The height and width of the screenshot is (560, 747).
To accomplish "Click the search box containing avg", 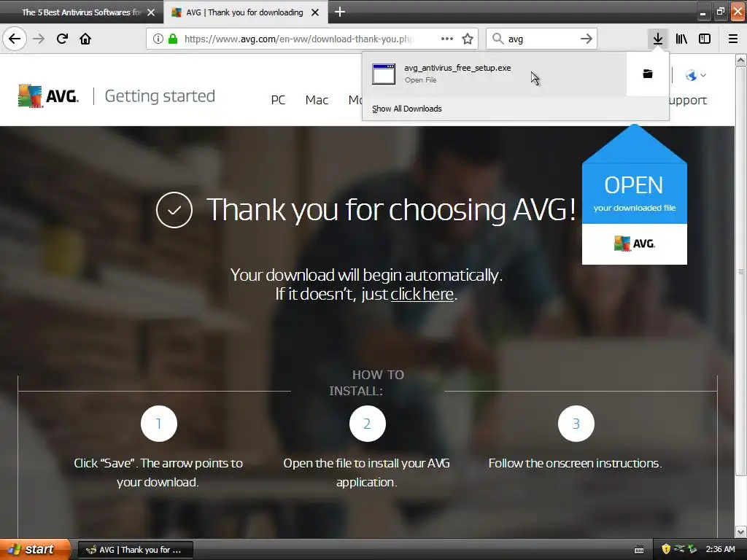I will [542, 39].
